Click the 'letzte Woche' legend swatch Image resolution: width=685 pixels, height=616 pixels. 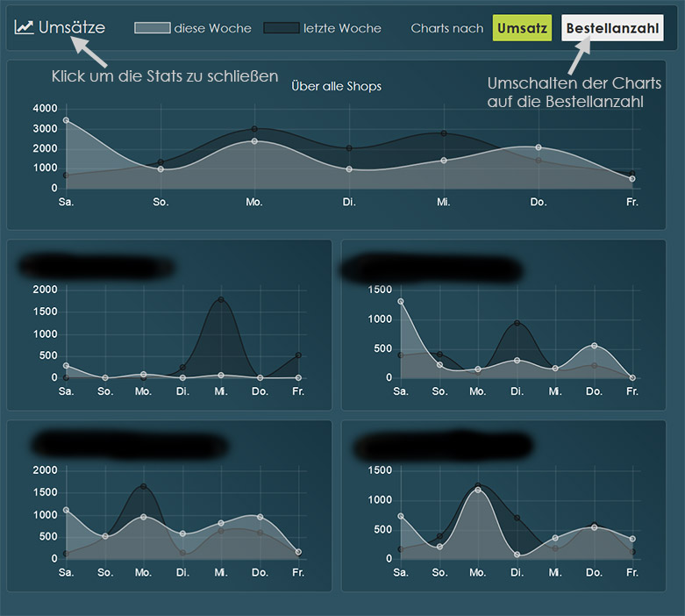pos(282,28)
